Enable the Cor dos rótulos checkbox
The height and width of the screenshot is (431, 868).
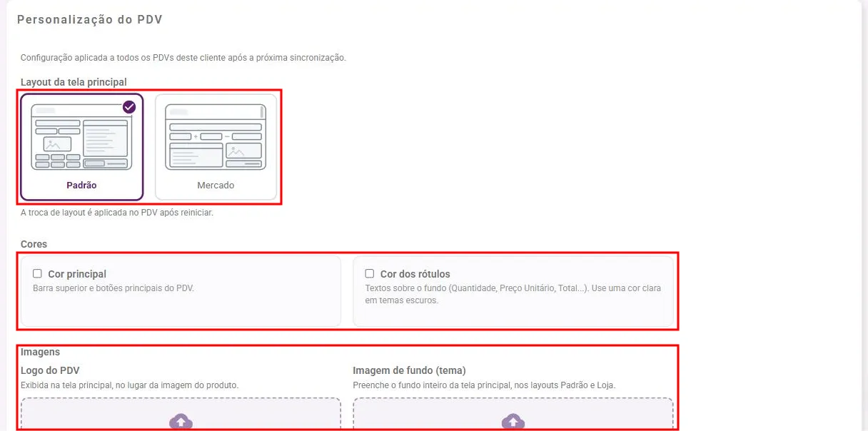(370, 273)
